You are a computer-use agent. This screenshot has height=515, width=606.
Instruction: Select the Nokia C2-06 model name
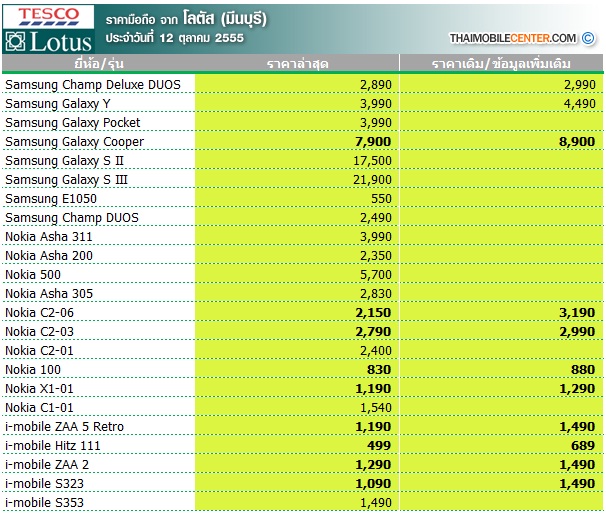(39, 313)
